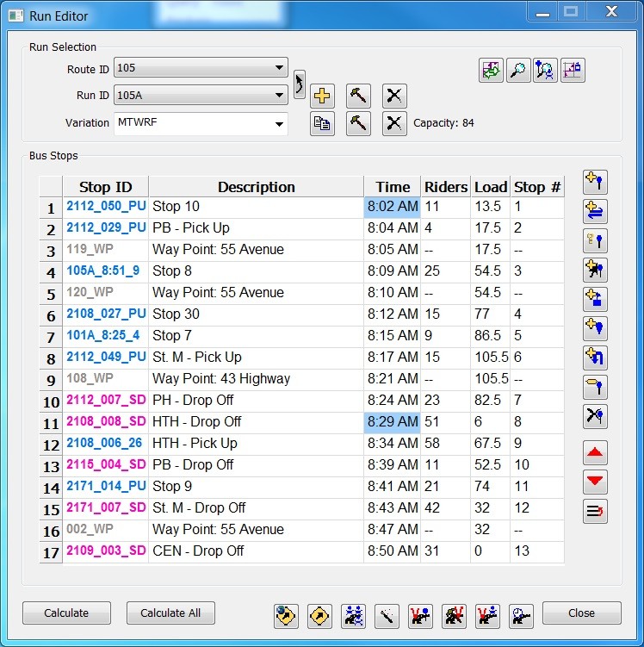The height and width of the screenshot is (647, 644).
Task: Click the magic wand icon
Action: pos(387,617)
